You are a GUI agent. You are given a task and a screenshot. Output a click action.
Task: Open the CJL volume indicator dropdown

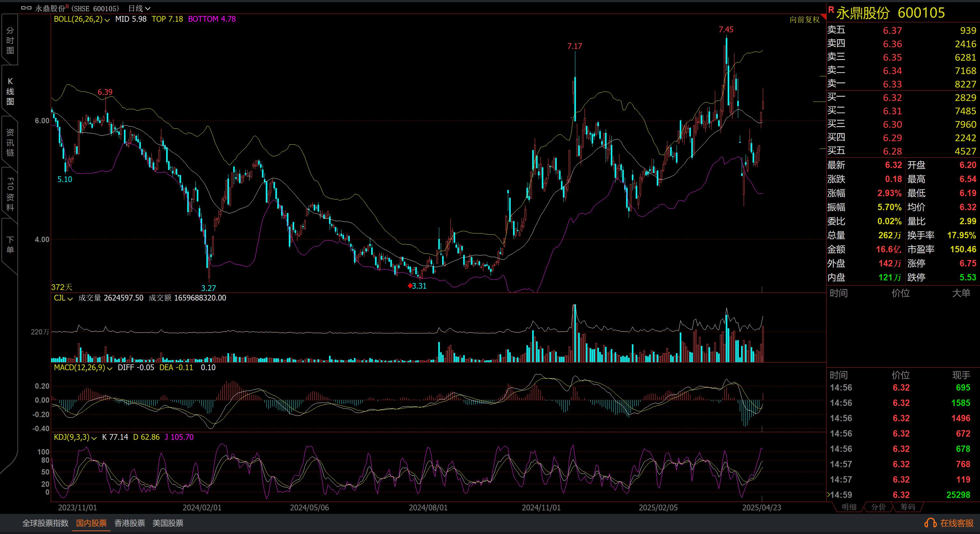coord(70,299)
